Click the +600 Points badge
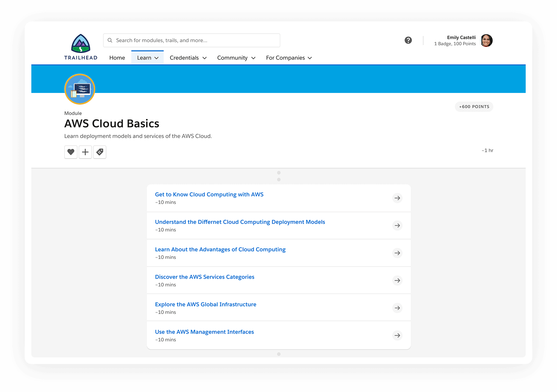 coord(474,107)
